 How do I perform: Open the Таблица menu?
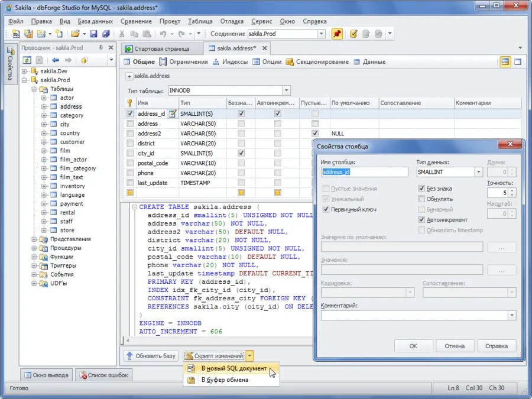[200, 21]
